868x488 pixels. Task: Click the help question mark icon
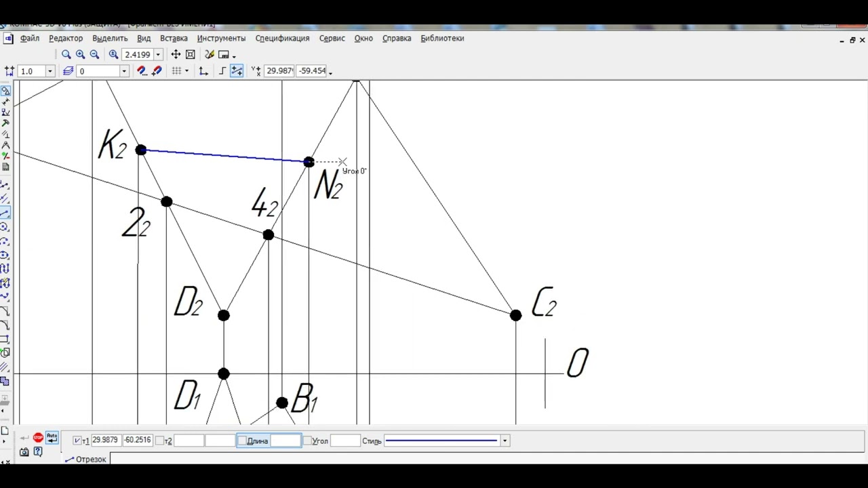click(x=38, y=452)
